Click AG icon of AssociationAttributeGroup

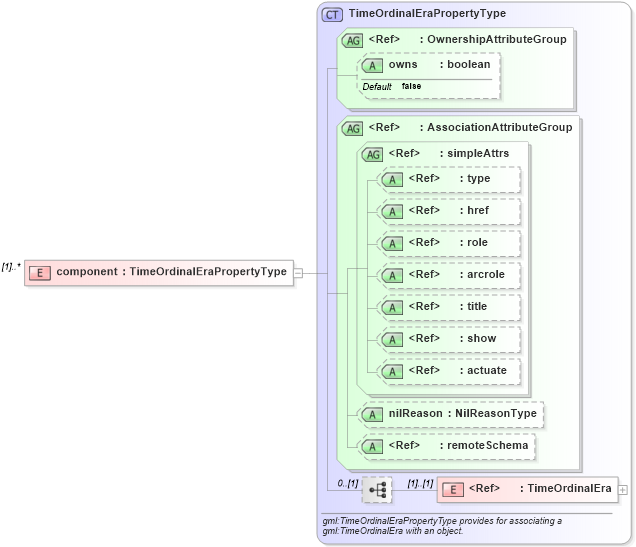point(352,129)
